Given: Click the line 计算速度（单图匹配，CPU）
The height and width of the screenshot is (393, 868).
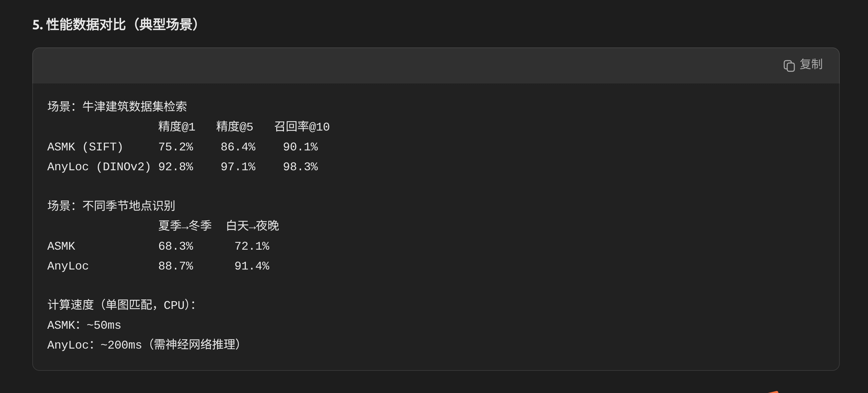Looking at the screenshot, I should point(122,305).
